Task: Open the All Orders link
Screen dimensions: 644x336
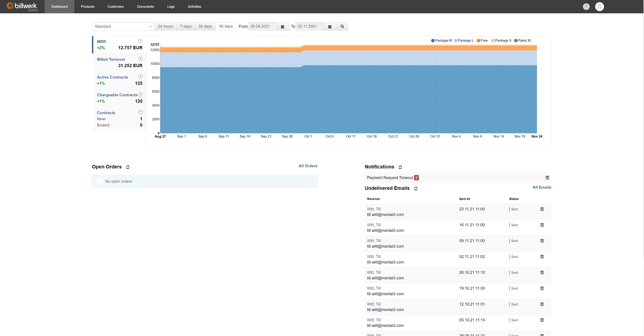Action: click(x=308, y=166)
